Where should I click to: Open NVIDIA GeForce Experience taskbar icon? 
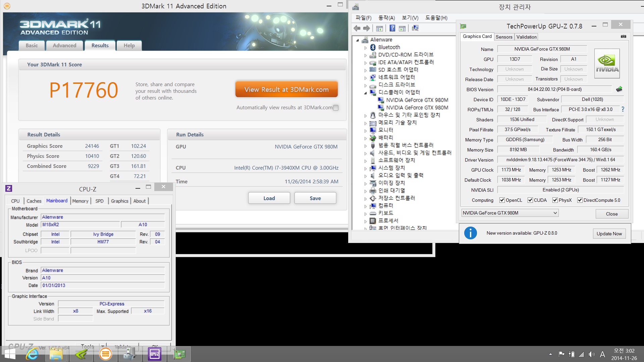(81, 354)
